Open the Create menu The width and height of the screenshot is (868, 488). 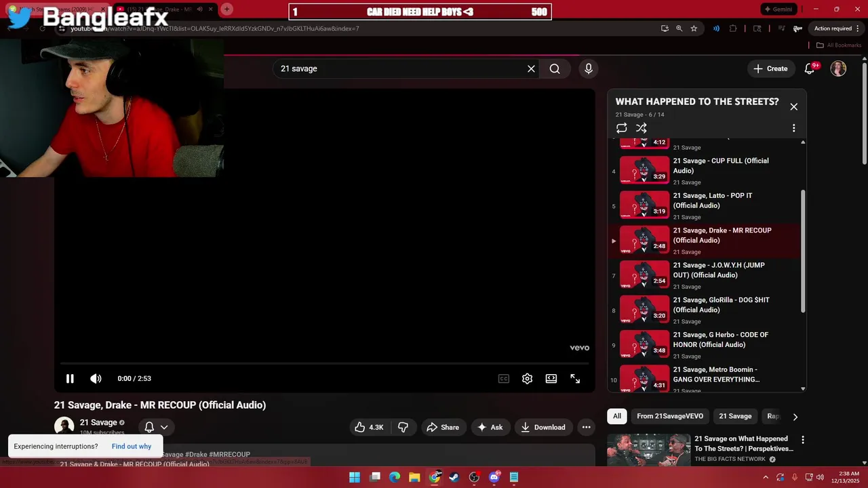coord(770,68)
